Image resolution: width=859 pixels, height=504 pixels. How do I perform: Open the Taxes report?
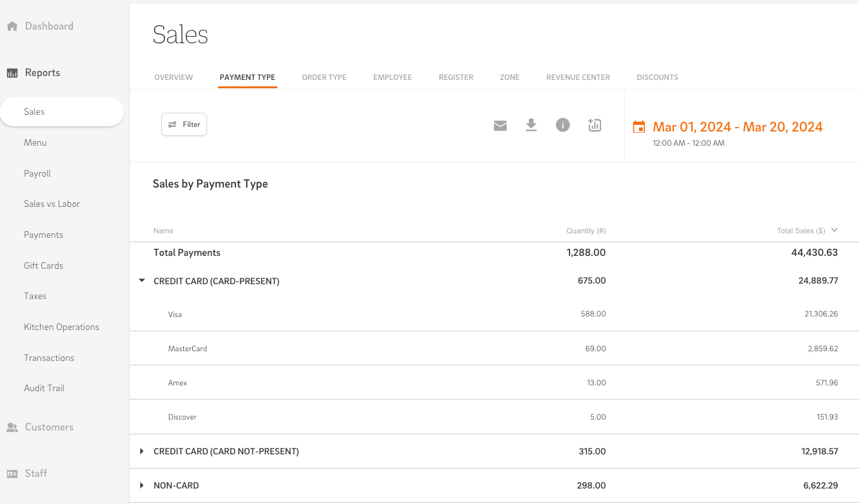[x=35, y=296]
